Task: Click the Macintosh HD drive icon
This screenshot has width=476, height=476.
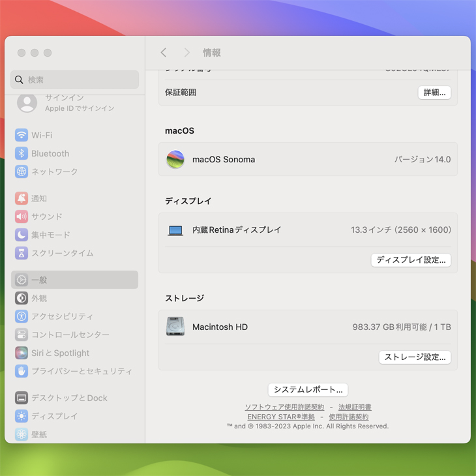Action: 175,326
